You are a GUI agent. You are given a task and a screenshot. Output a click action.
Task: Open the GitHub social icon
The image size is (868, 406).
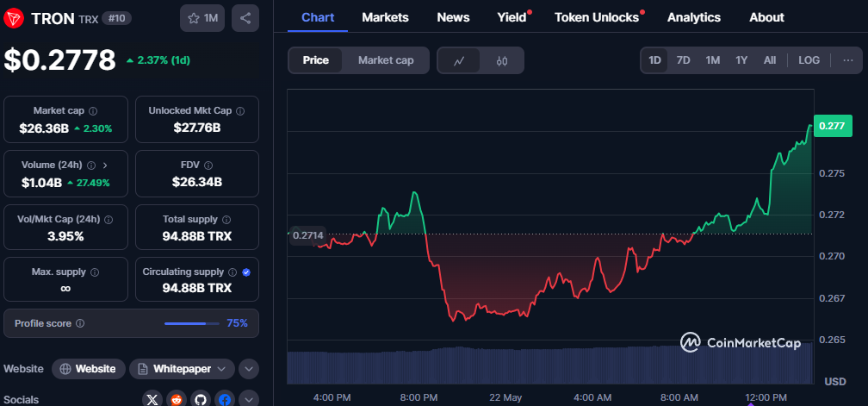(x=201, y=399)
